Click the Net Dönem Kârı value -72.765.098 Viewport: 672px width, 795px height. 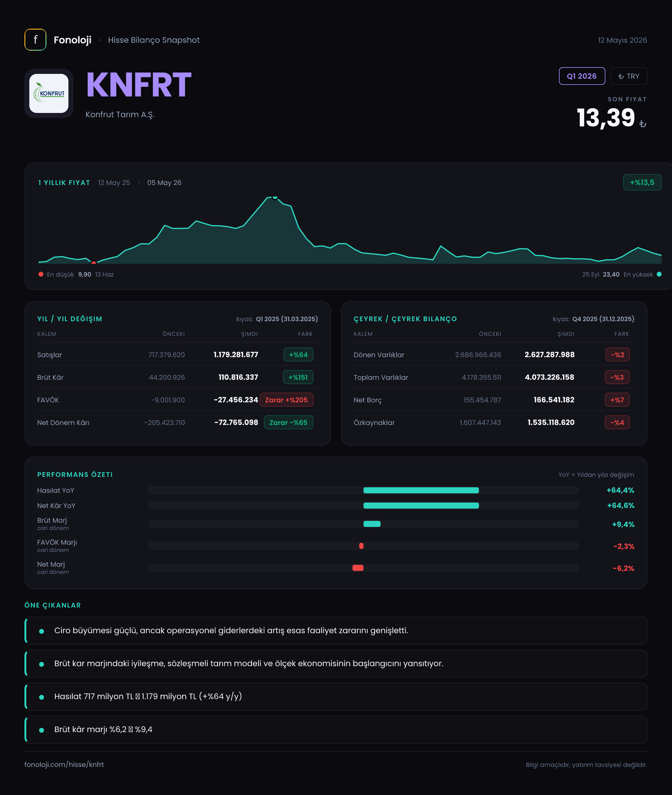point(236,422)
